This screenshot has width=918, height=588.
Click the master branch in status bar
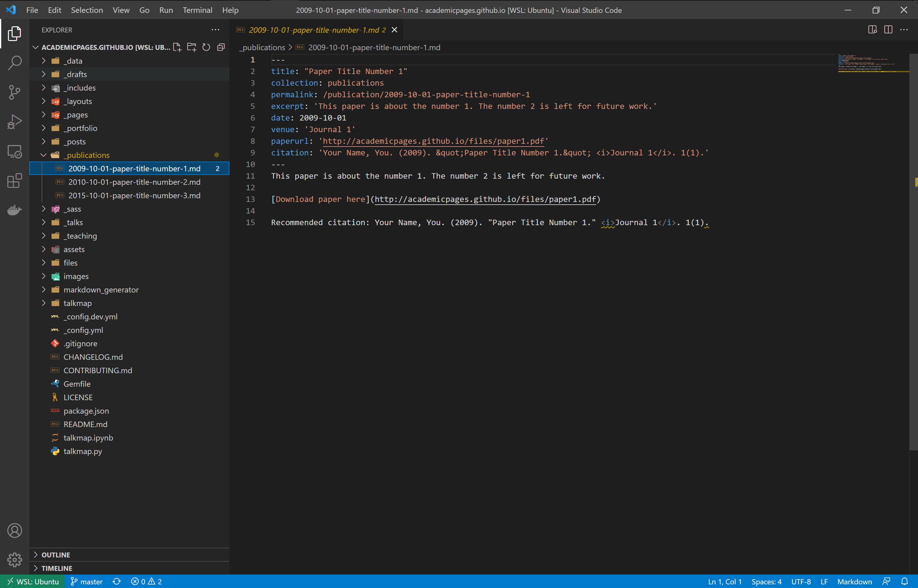[x=87, y=582]
